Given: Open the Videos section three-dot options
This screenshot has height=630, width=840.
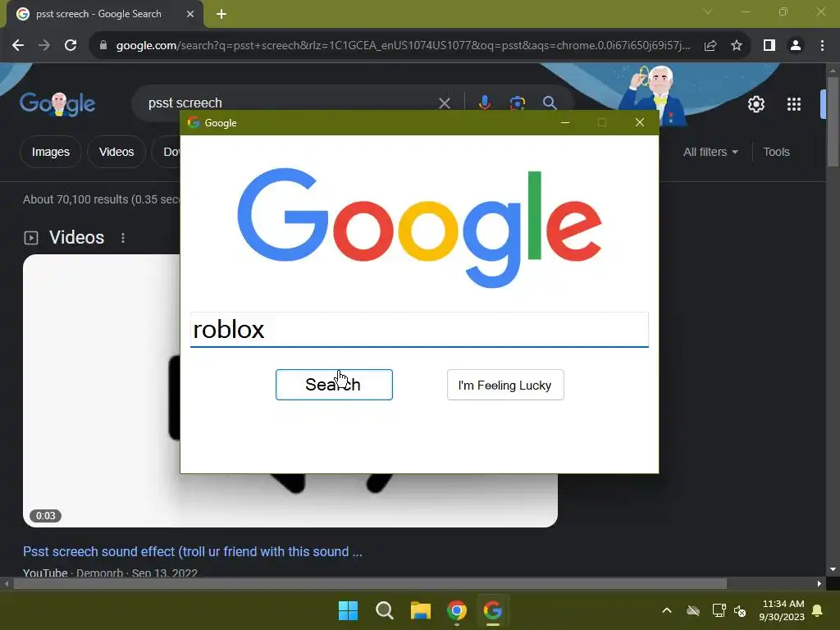Looking at the screenshot, I should pyautogui.click(x=123, y=238).
